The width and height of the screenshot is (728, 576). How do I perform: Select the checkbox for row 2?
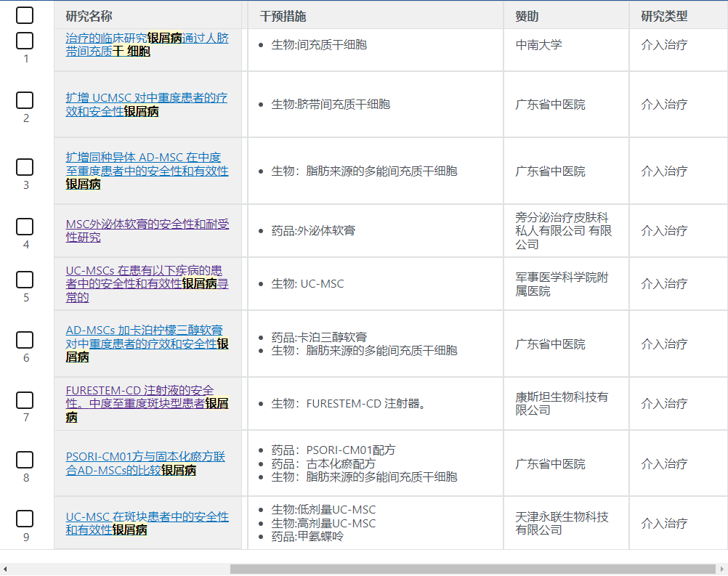coord(25,100)
